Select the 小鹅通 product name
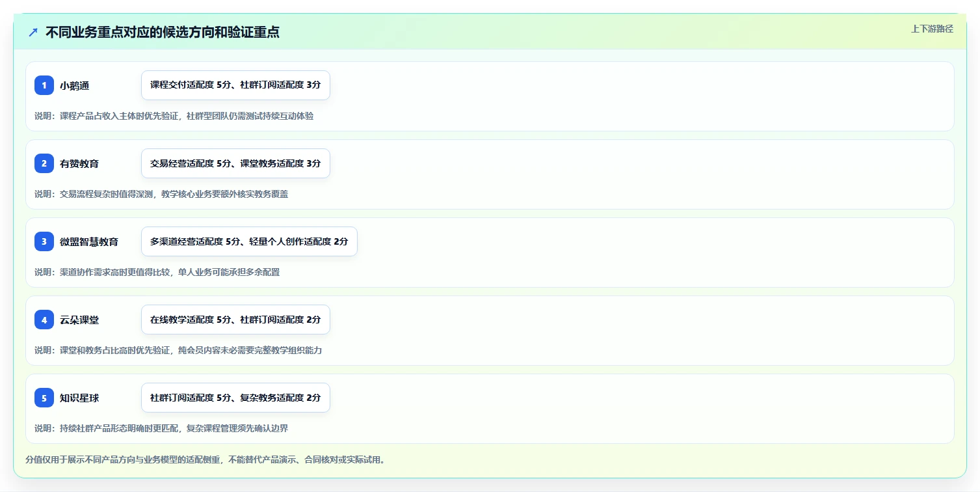 75,85
